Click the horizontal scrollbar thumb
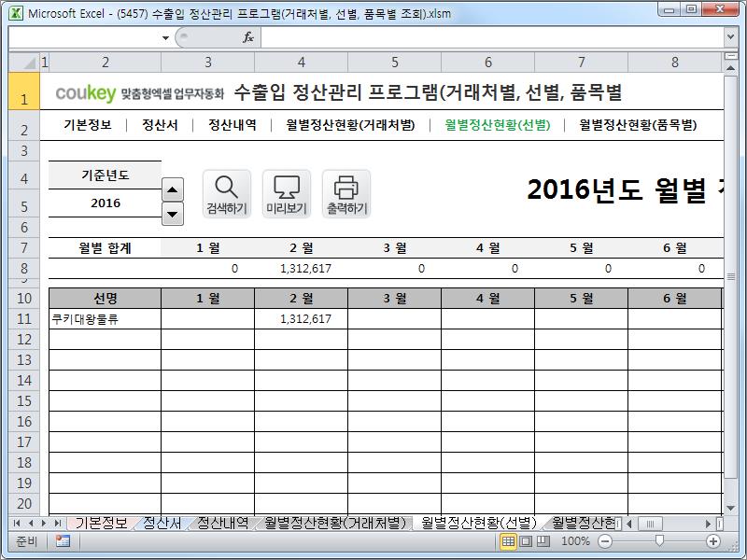 tap(650, 524)
